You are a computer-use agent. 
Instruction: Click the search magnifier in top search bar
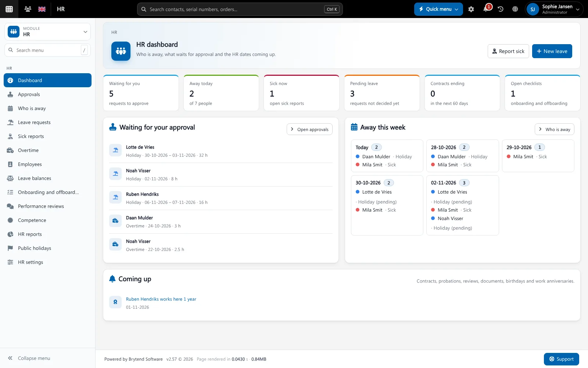click(144, 9)
